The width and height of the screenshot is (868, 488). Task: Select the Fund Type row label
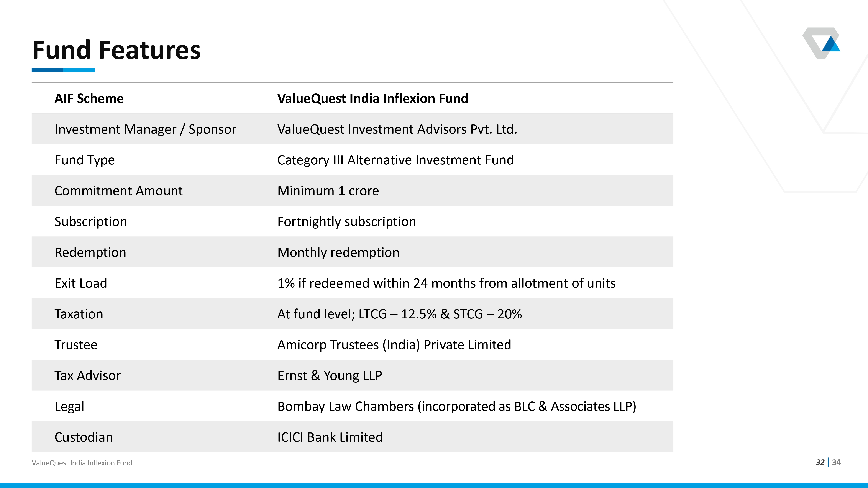[x=85, y=160]
